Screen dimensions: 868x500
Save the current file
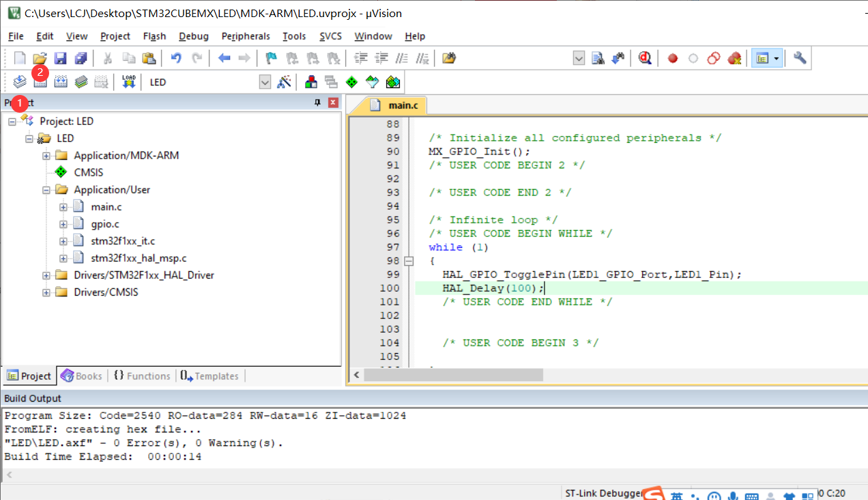tap(60, 59)
